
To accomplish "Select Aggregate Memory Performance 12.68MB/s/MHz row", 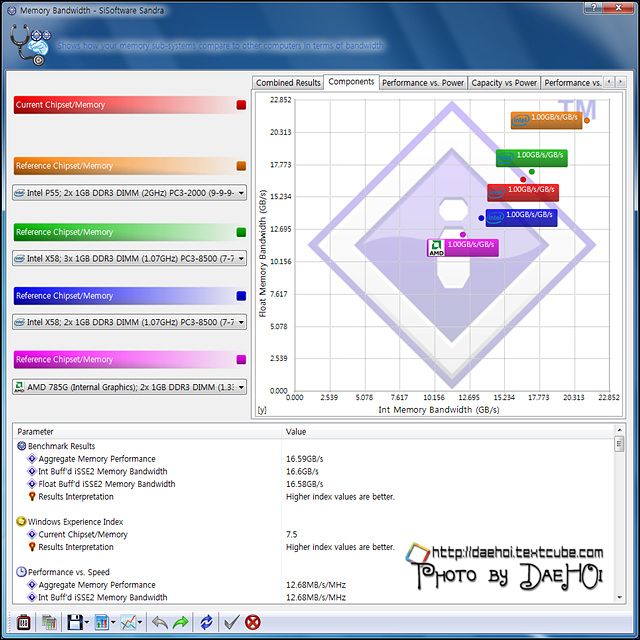I will [x=313, y=584].
